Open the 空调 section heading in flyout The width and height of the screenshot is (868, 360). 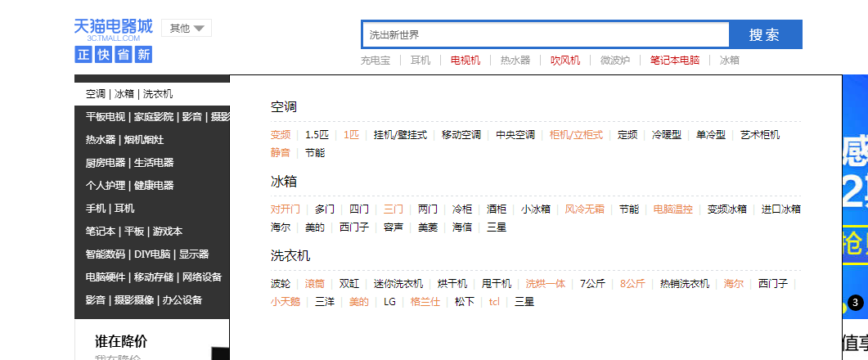[x=284, y=107]
